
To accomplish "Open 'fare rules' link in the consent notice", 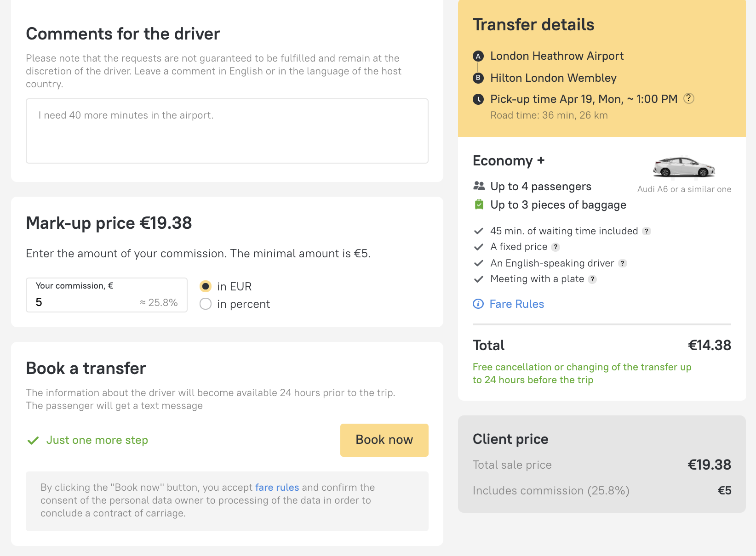I will point(277,487).
